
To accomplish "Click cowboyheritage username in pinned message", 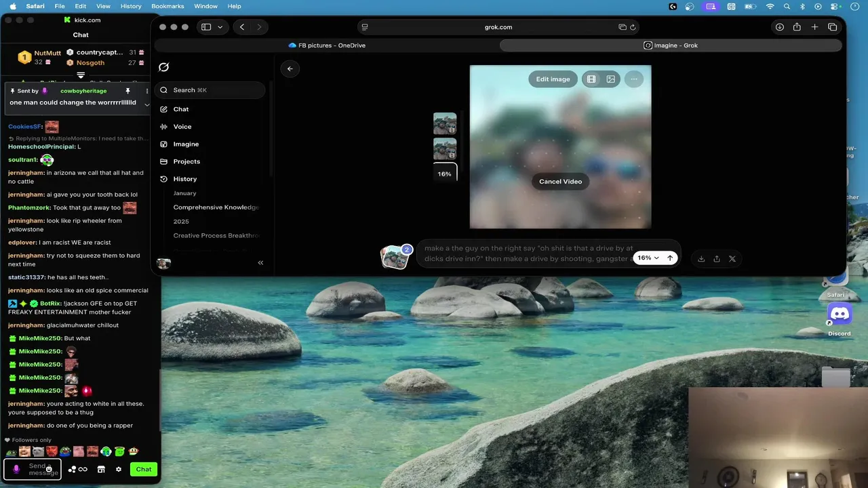I will click(x=83, y=91).
